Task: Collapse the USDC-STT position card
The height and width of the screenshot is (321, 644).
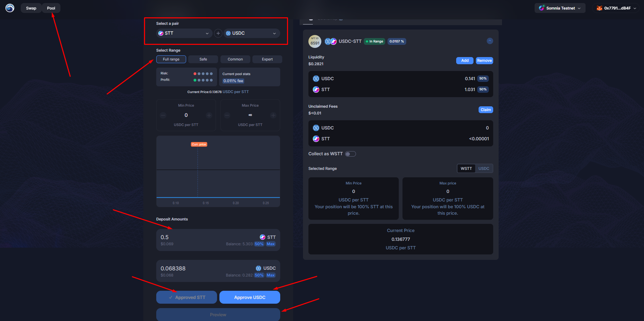Action: (x=489, y=41)
